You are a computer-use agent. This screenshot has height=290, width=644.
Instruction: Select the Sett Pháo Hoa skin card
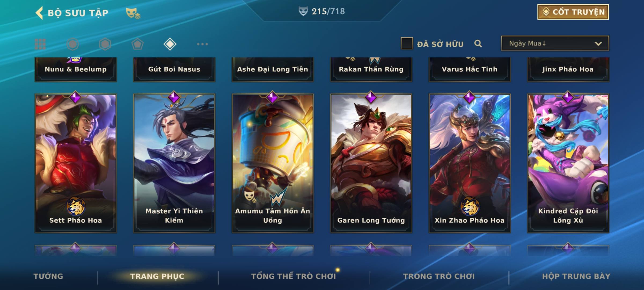click(x=76, y=163)
